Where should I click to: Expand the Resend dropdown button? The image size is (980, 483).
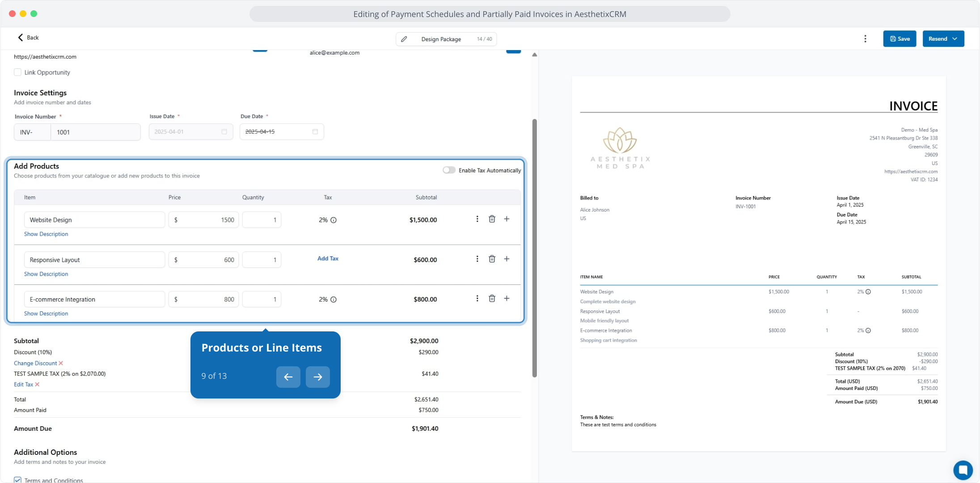(955, 39)
